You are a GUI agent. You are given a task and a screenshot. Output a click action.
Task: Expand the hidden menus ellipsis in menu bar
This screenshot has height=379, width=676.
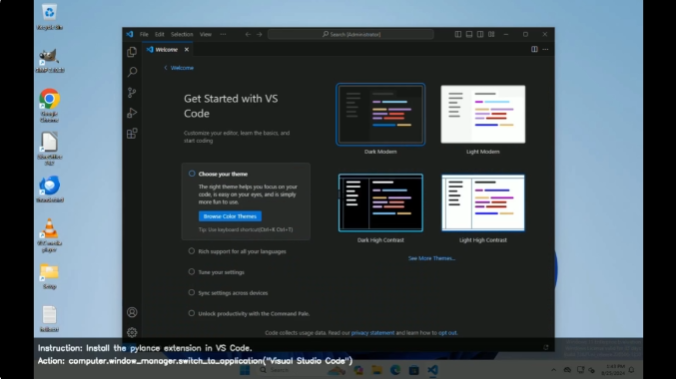point(223,34)
